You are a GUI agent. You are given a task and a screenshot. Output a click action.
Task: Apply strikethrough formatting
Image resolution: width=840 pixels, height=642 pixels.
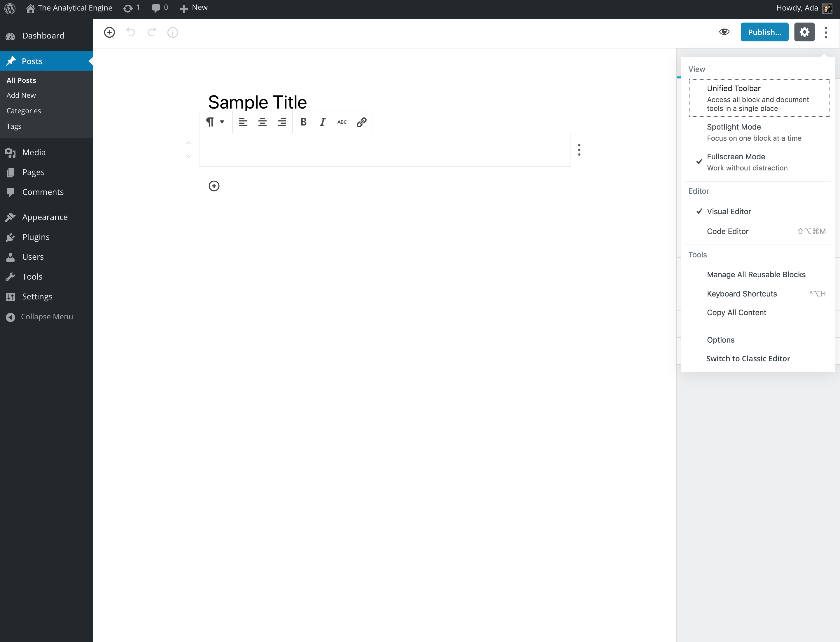[x=342, y=122]
